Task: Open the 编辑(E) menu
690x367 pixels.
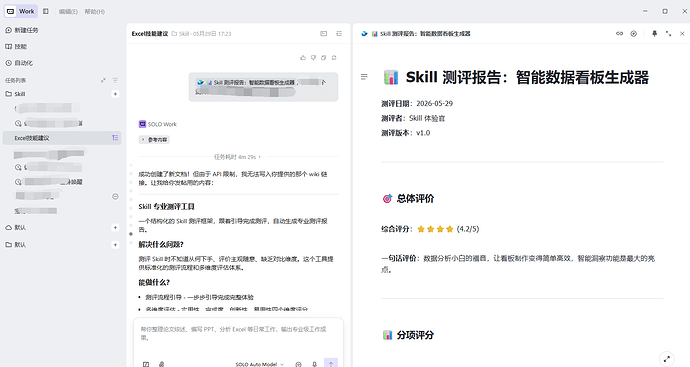Action: 68,12
